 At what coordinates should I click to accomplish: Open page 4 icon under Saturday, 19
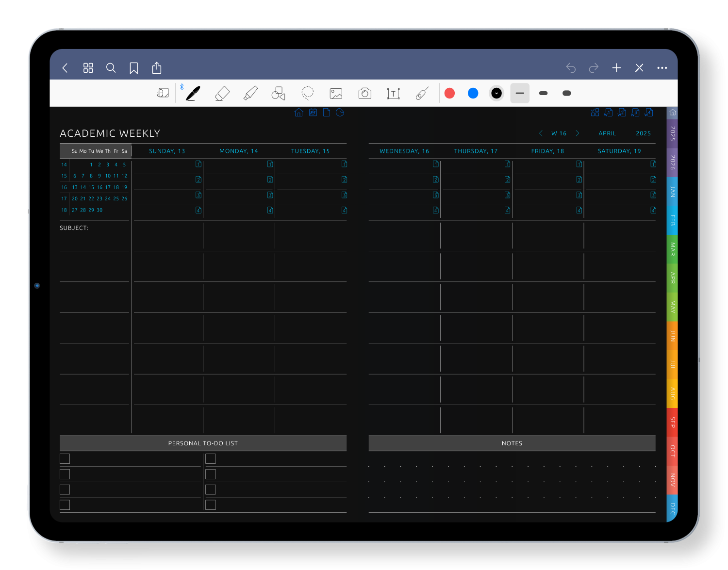pyautogui.click(x=653, y=210)
